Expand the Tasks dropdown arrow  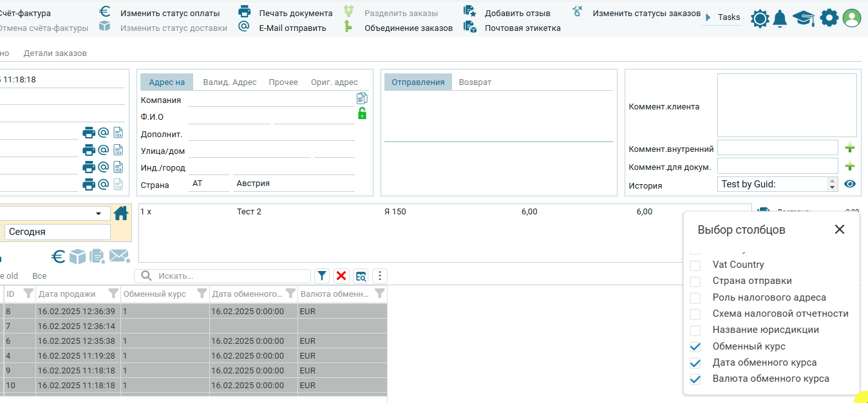click(708, 17)
